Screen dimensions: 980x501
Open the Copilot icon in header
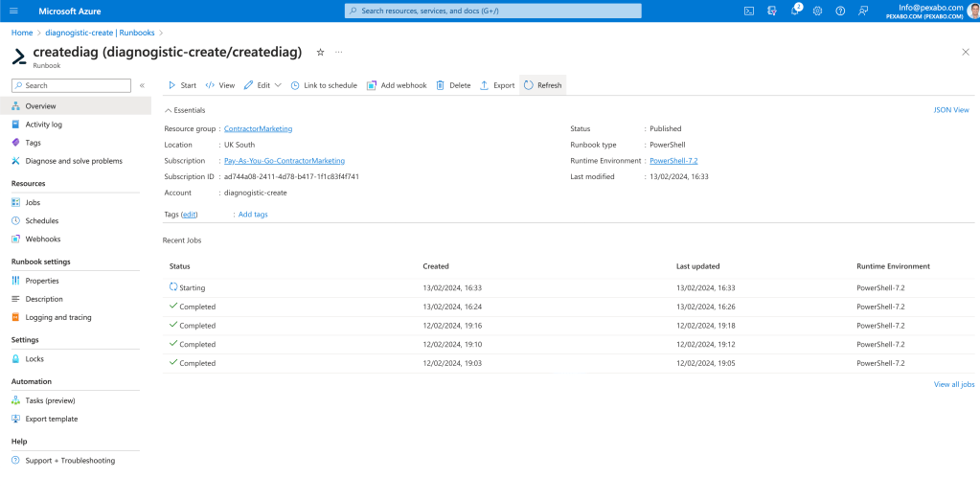(x=772, y=11)
